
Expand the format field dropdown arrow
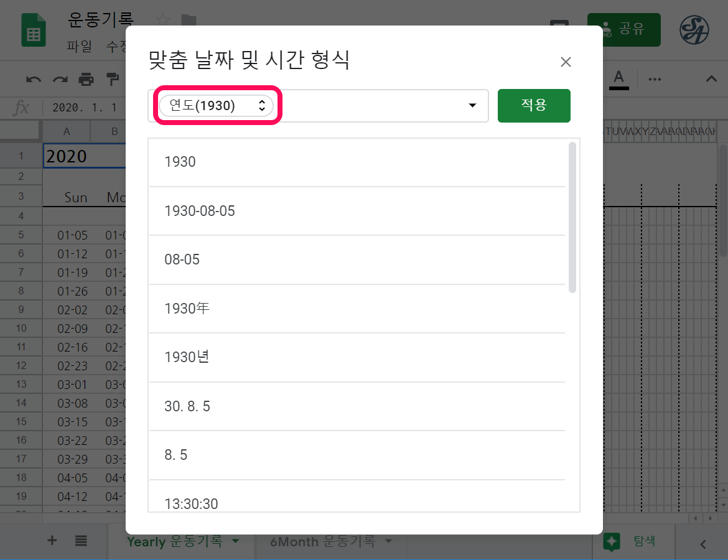coord(472,106)
